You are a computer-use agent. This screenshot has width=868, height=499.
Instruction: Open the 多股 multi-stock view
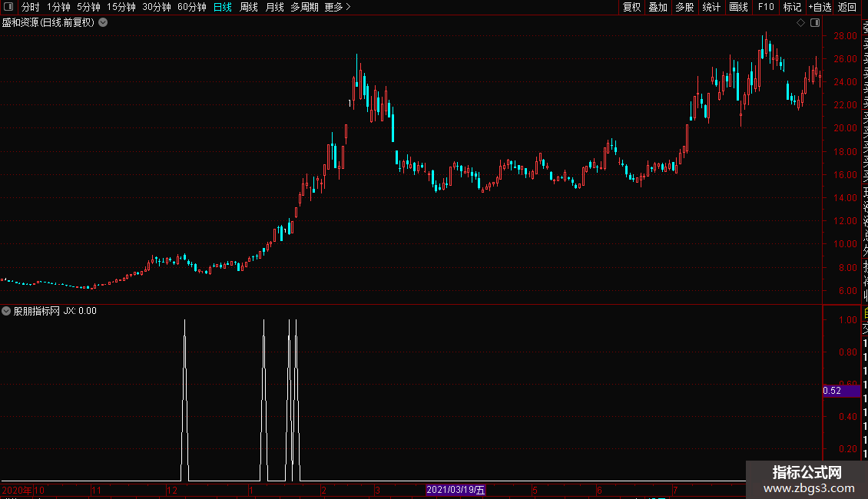(x=684, y=7)
